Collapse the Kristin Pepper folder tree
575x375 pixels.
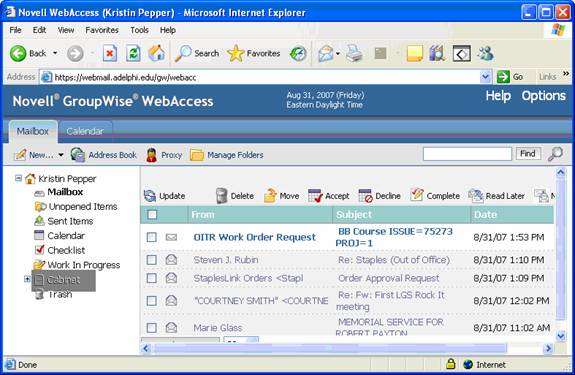click(18, 178)
